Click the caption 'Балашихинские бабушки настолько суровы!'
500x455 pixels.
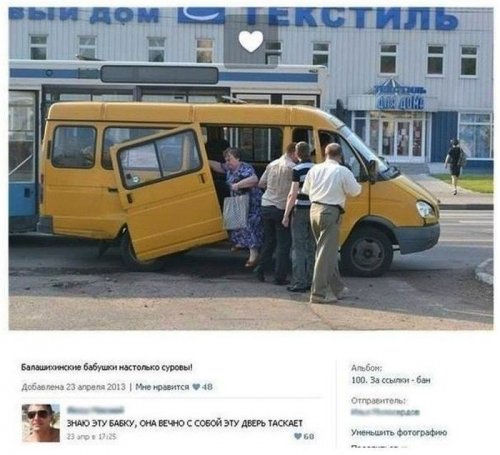(x=107, y=367)
